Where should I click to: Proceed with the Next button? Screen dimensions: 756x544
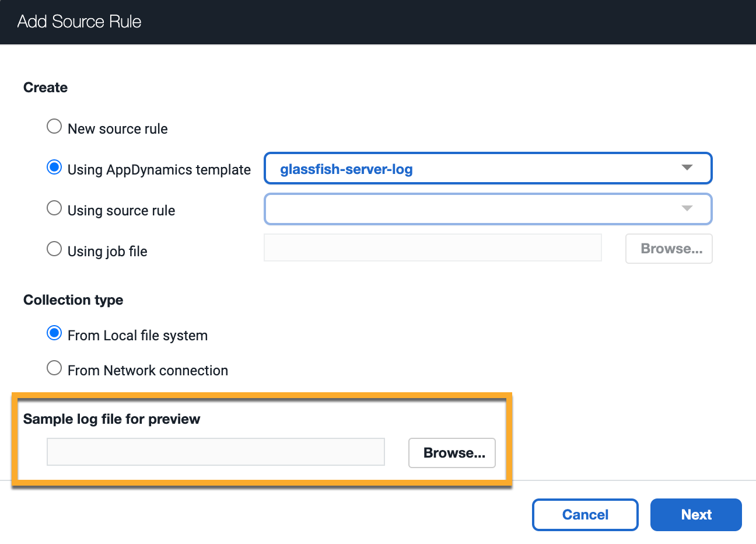click(696, 515)
